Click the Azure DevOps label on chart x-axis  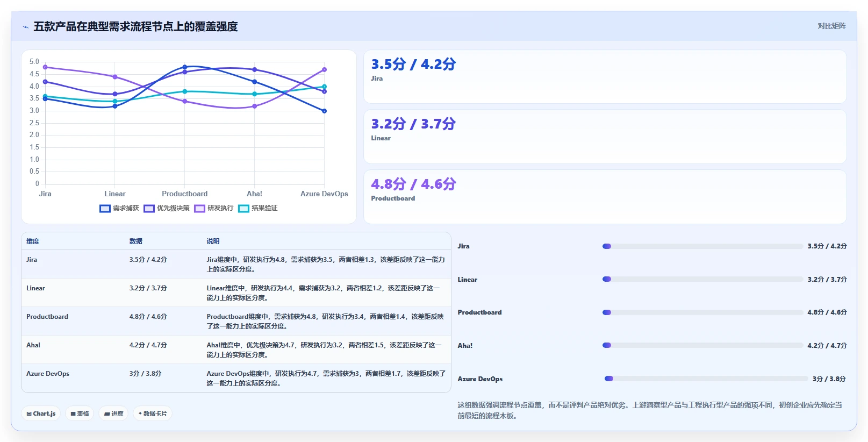pos(324,194)
